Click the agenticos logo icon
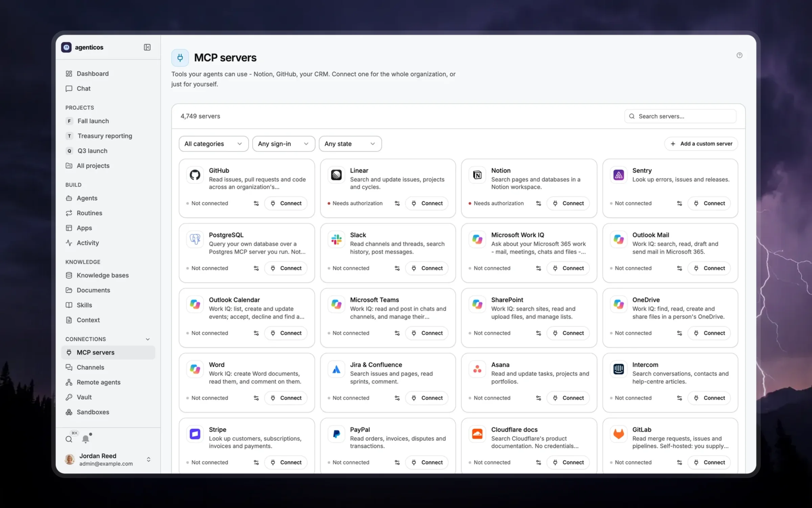 click(x=66, y=47)
